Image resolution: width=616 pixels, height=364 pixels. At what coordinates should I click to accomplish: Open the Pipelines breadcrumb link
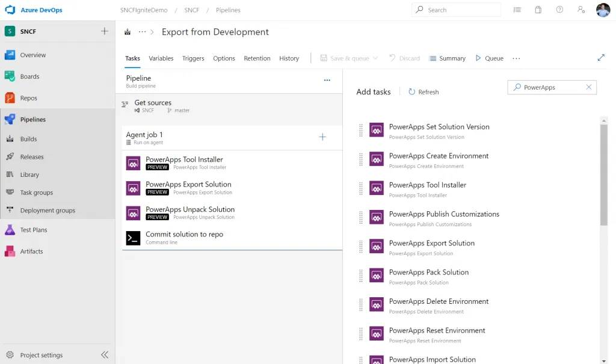(x=228, y=10)
